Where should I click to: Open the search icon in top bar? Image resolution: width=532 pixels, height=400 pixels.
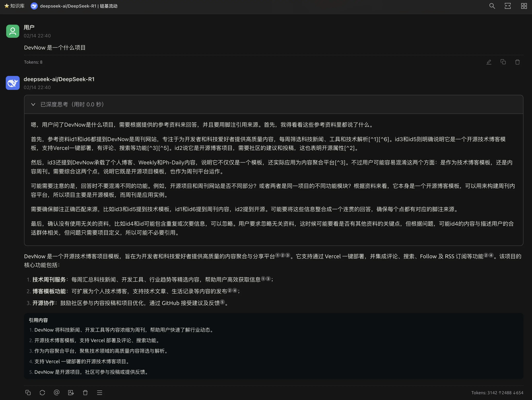pyautogui.click(x=492, y=6)
